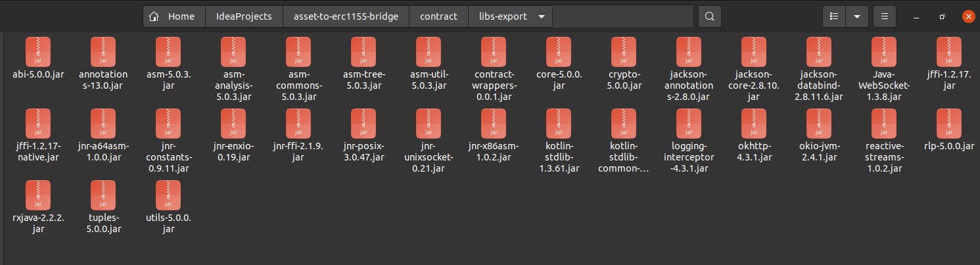Toggle list view layout button
Screen dimensions: 980x265
[x=834, y=16]
